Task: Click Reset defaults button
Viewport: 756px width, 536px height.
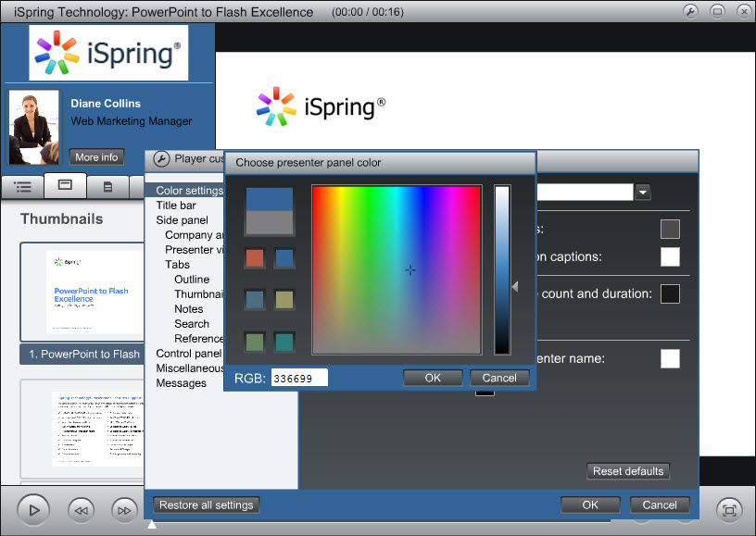Action: 628,471
